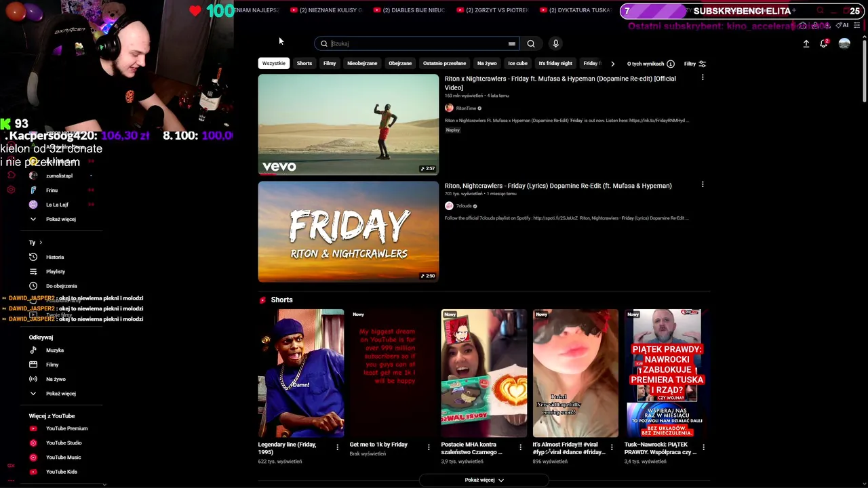
Task: Open the PIĄTEK PRAWDY short thumbnail
Action: [667, 373]
